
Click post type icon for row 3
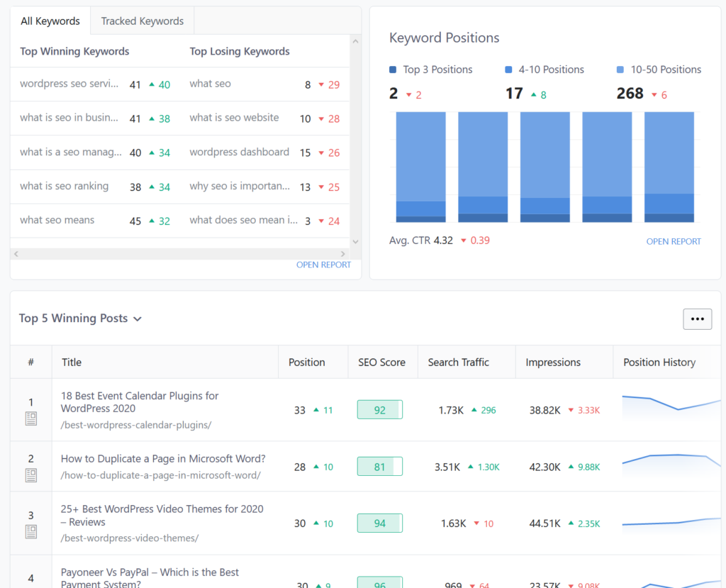tap(31, 532)
